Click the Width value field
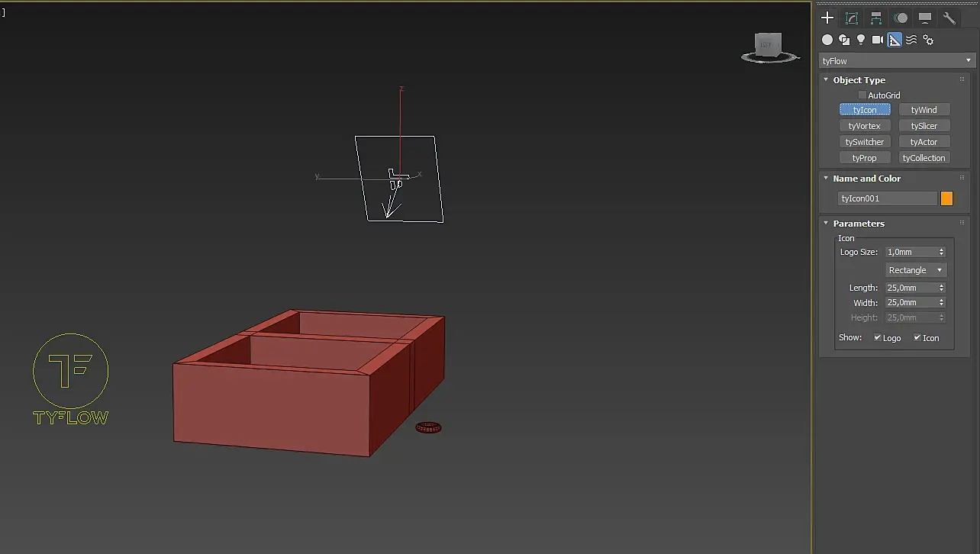Viewport: 980px width, 554px height. point(911,302)
